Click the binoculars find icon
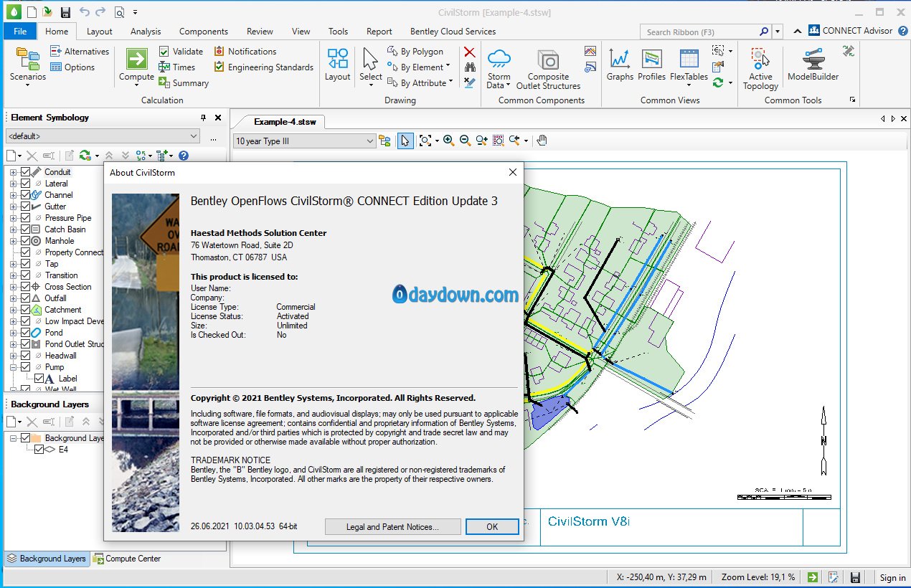911x588 pixels. (469, 67)
